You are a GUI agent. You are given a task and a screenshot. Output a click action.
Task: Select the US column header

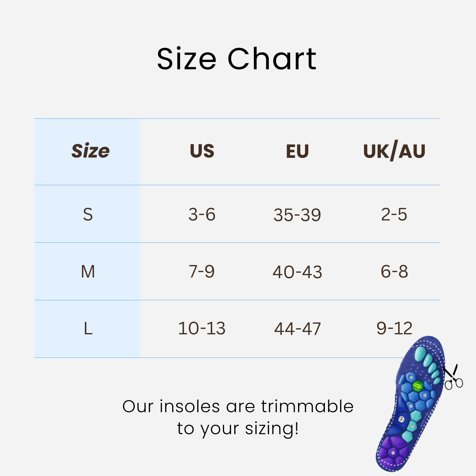[x=202, y=151]
